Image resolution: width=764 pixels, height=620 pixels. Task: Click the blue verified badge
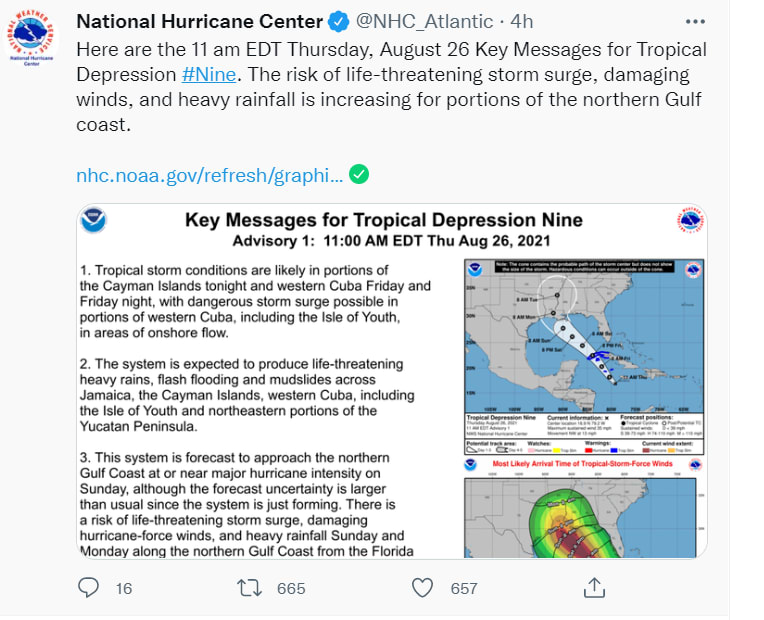click(x=338, y=22)
